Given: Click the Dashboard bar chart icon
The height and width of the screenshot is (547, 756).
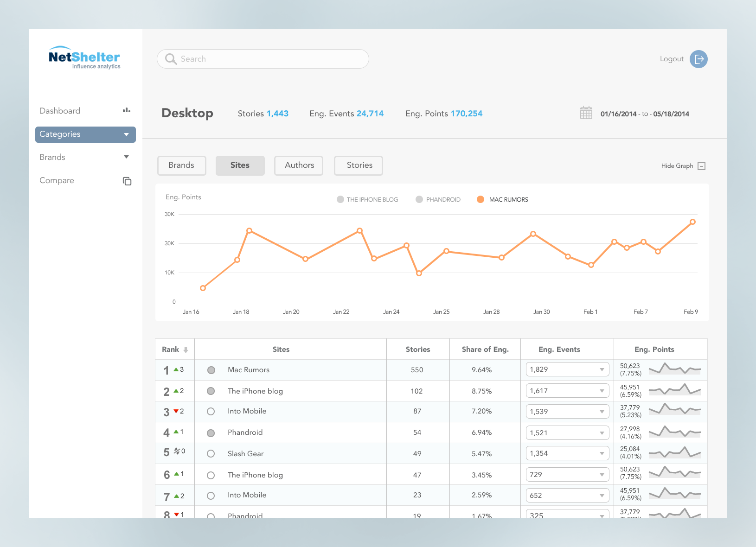Looking at the screenshot, I should (x=127, y=110).
